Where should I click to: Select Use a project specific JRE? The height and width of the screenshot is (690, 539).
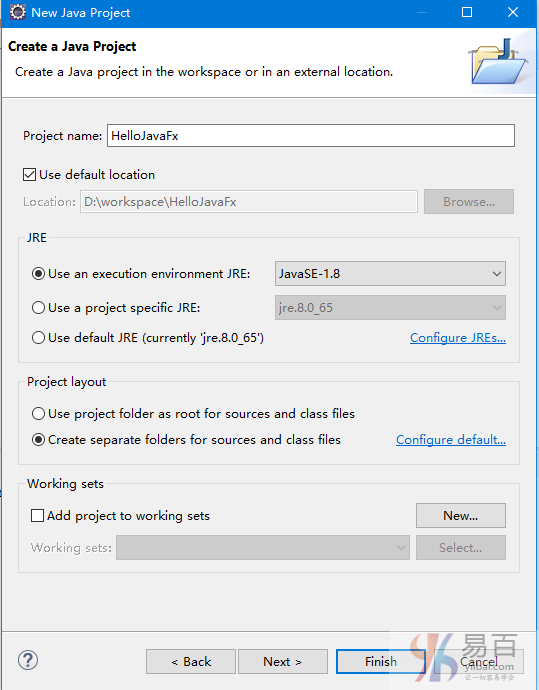click(38, 308)
